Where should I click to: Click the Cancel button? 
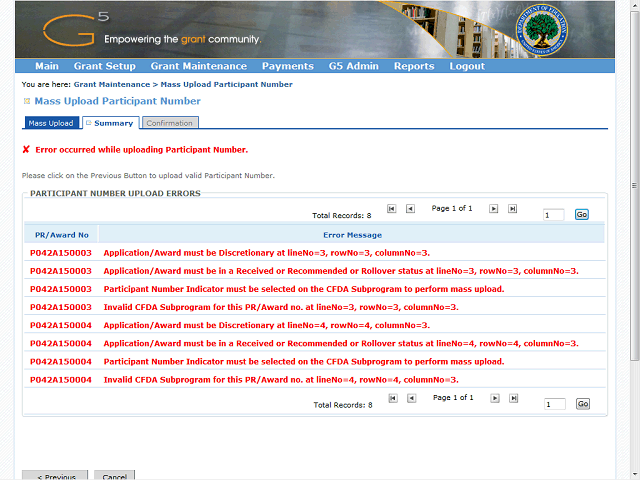pos(114,476)
